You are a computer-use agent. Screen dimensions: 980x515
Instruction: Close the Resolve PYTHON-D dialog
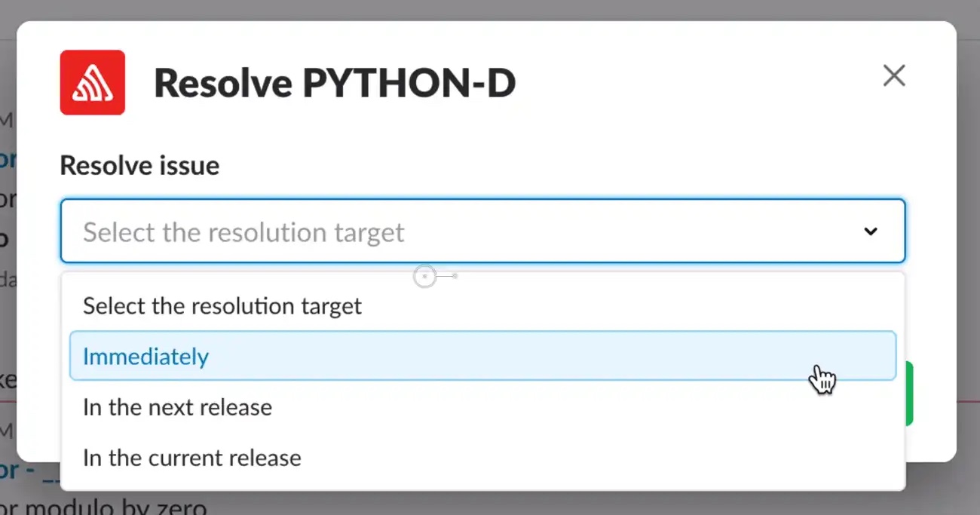[x=893, y=75]
